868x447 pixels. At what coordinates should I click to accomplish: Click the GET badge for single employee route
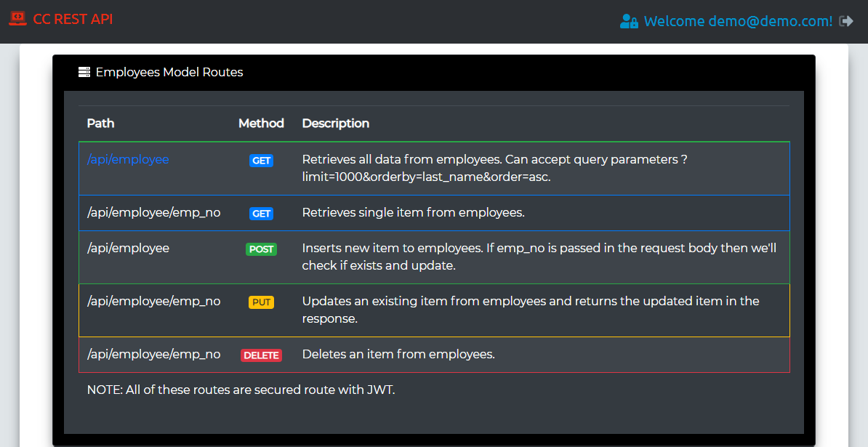pos(261,214)
